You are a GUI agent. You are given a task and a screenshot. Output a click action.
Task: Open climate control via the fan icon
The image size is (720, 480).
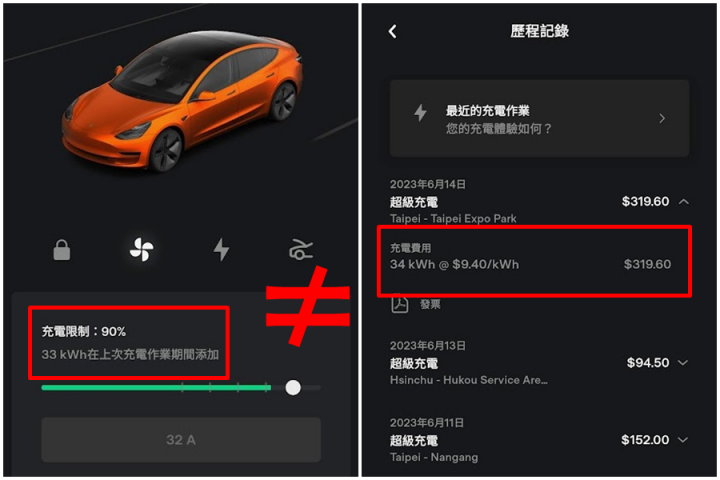[x=141, y=250]
